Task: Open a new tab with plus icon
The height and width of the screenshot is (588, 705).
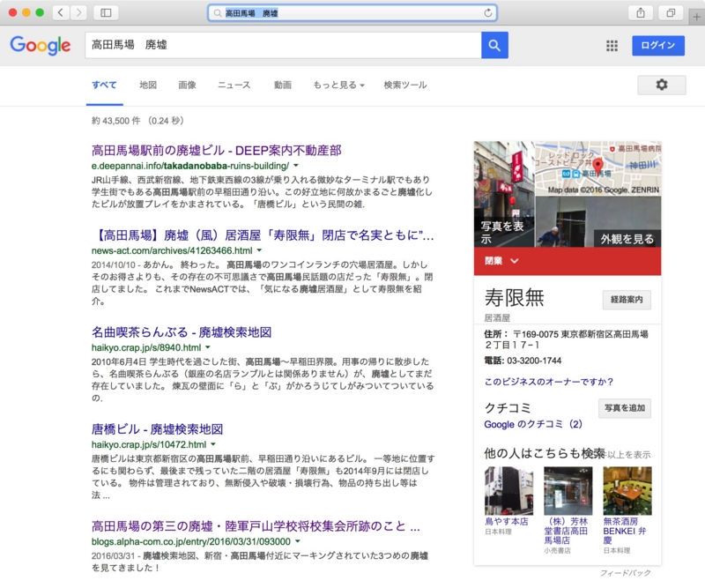Action: tap(696, 17)
